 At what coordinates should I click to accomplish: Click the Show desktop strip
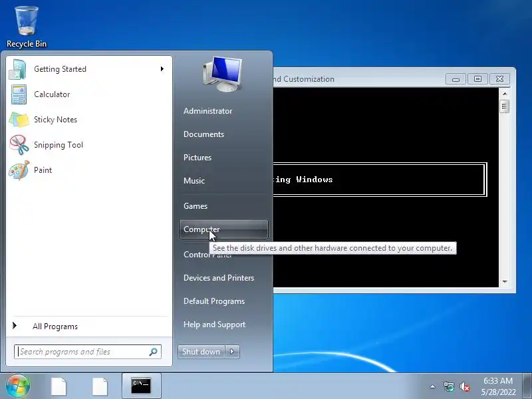click(527, 386)
